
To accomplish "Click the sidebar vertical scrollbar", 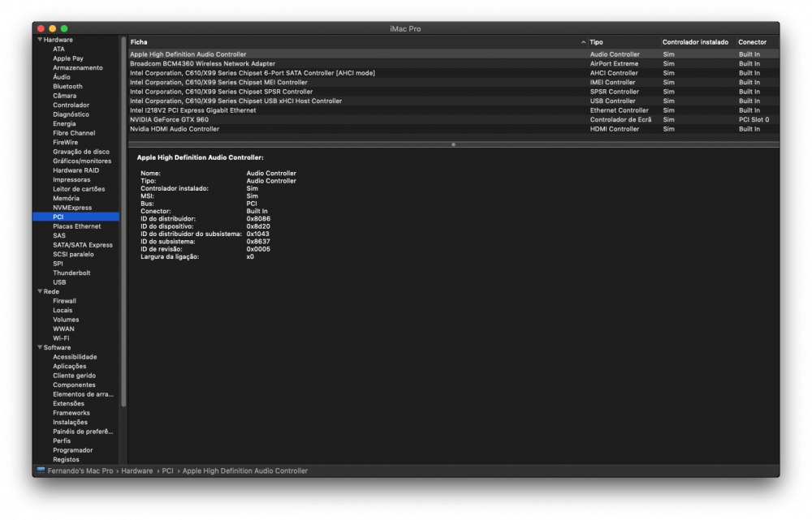I will 123,221.
